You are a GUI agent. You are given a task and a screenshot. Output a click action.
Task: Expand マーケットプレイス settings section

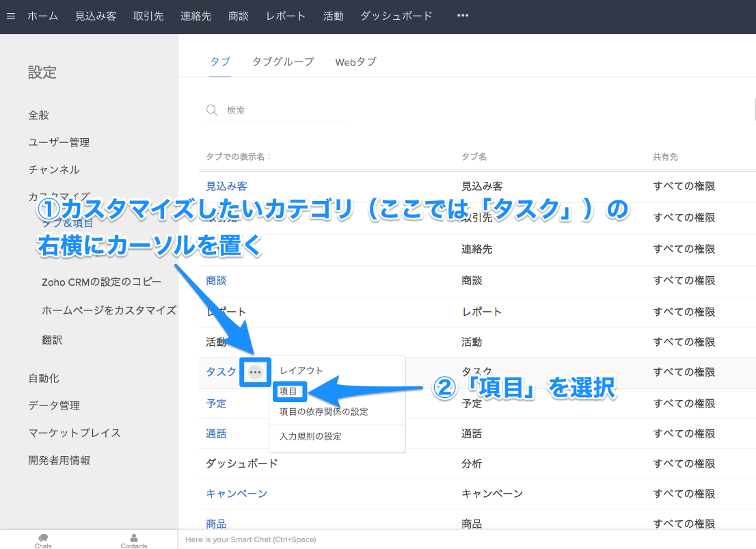pyautogui.click(x=75, y=433)
